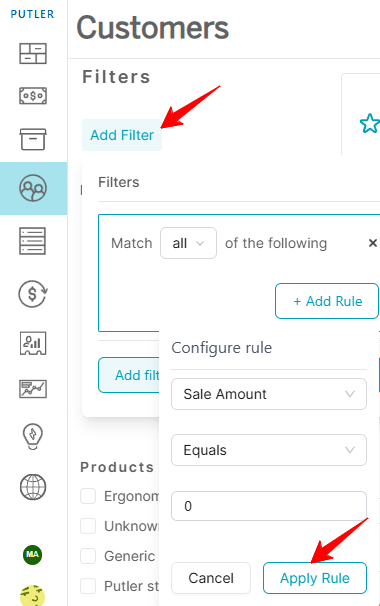
Task: Check the Unknown product checkbox
Action: coord(88,526)
